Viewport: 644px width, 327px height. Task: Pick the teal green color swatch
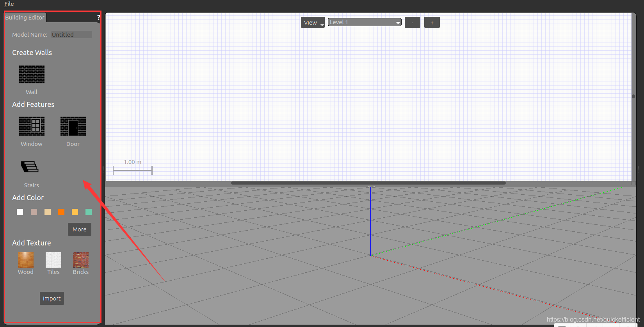click(x=89, y=212)
